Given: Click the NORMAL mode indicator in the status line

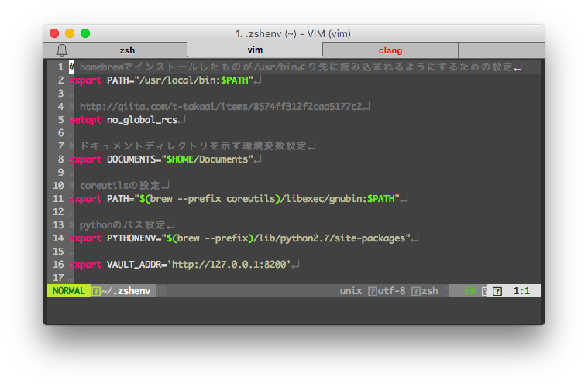Looking at the screenshot, I should click(69, 291).
